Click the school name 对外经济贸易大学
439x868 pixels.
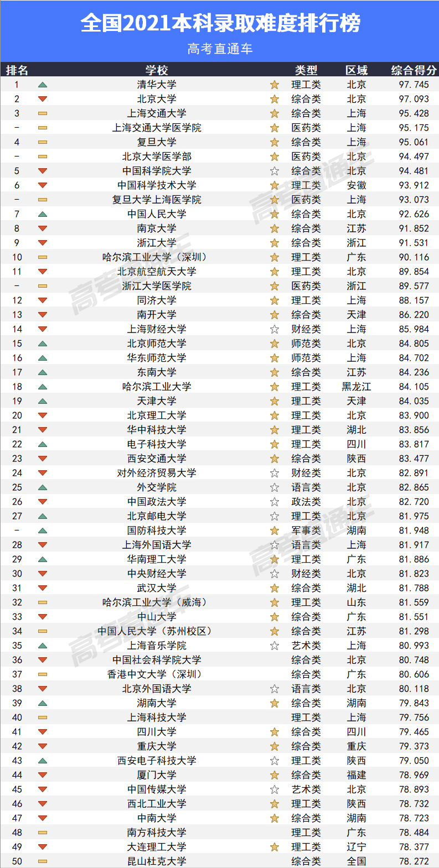tap(157, 473)
